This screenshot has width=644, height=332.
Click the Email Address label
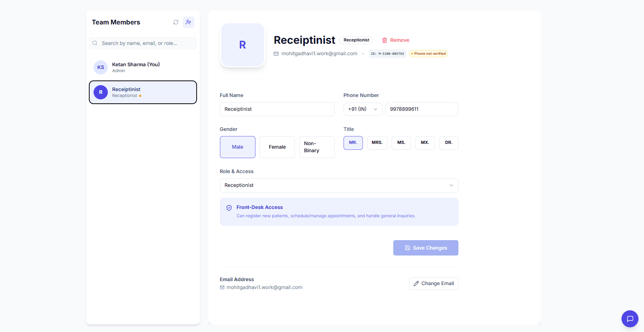click(x=237, y=280)
